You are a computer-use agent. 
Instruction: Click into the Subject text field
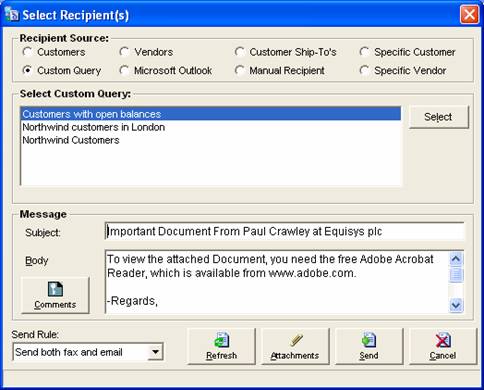click(284, 231)
